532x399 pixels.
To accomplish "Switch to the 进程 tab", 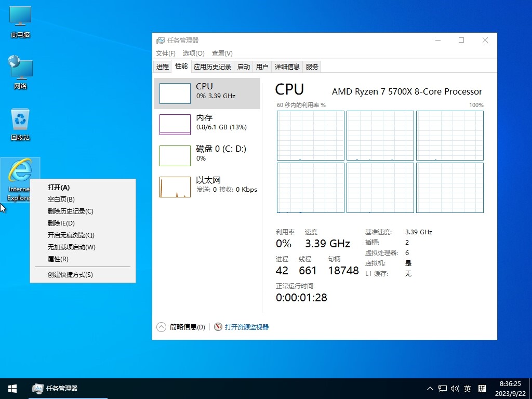I will [162, 66].
